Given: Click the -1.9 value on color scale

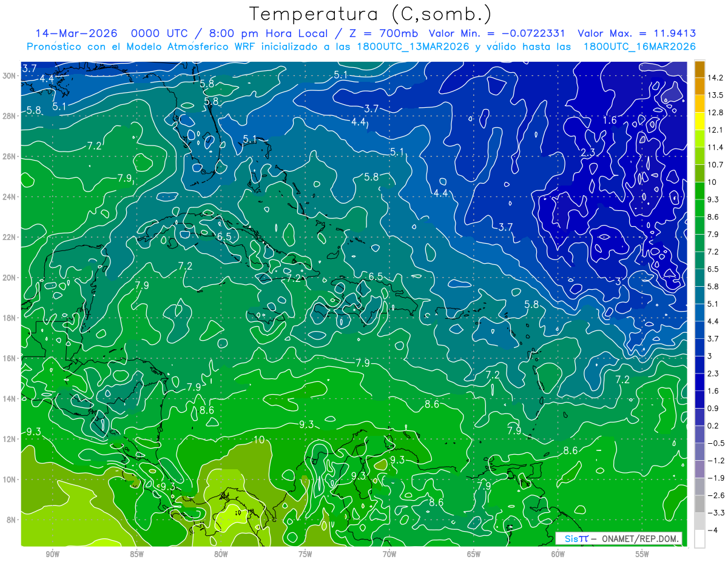Looking at the screenshot, I should (716, 478).
